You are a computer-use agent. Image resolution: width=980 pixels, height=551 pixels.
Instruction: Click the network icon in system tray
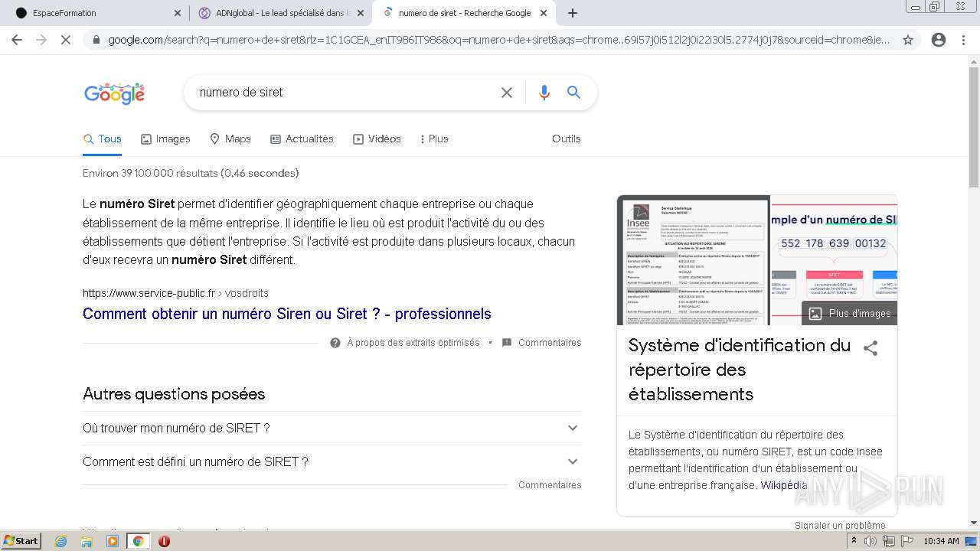889,541
